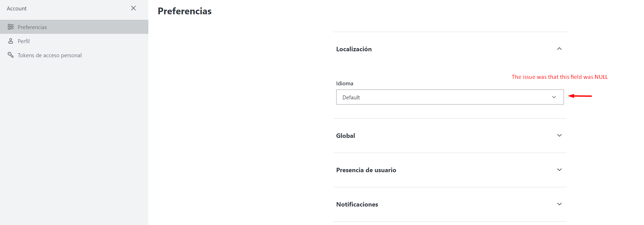Click the Account panel title
The image size is (644, 225).
pos(16,8)
